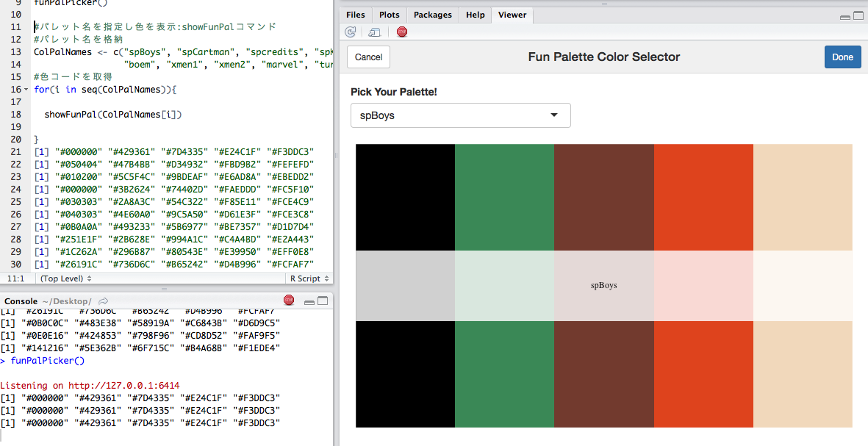
Task: Click the 'Pick Your Palette!' label
Action: click(x=394, y=92)
